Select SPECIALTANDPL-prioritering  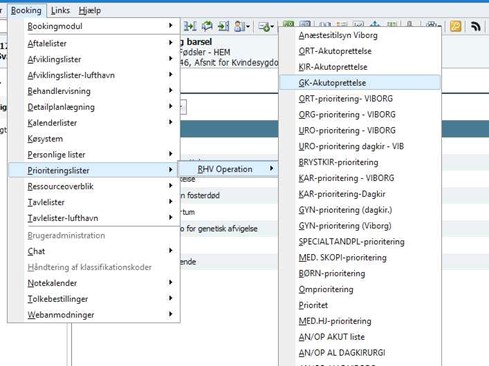click(360, 242)
